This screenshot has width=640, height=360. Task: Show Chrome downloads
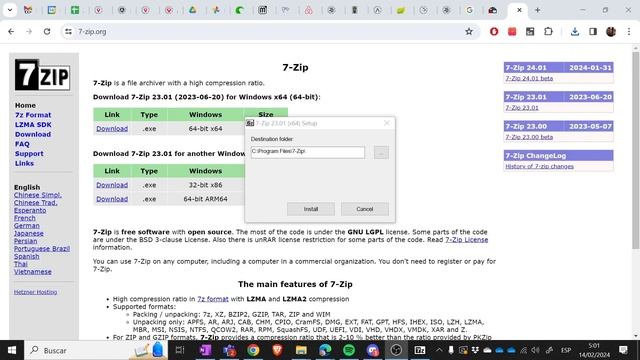point(575,31)
